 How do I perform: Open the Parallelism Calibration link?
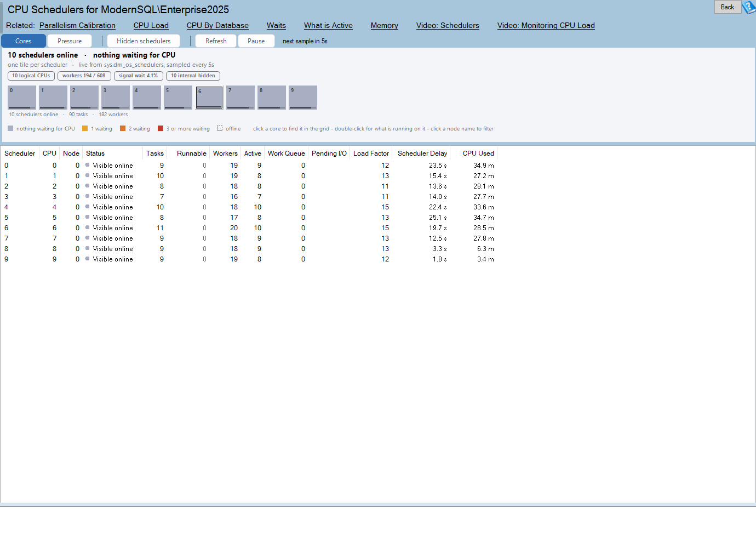(x=77, y=25)
